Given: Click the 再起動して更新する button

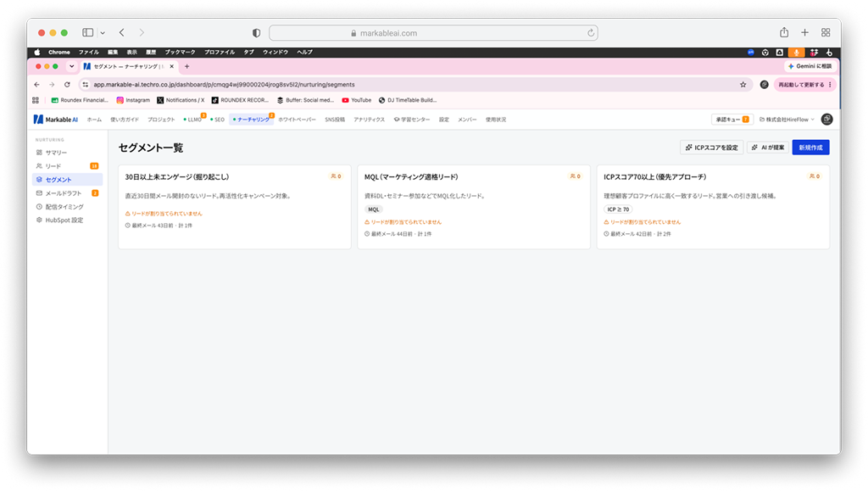Looking at the screenshot, I should pos(804,85).
